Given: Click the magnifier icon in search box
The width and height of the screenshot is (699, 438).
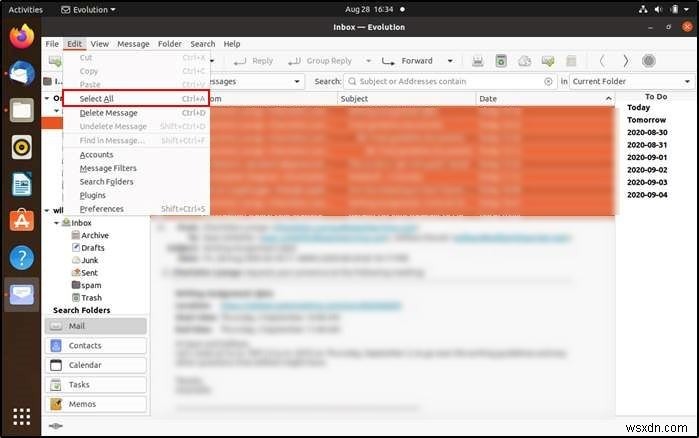Looking at the screenshot, I should [352, 82].
